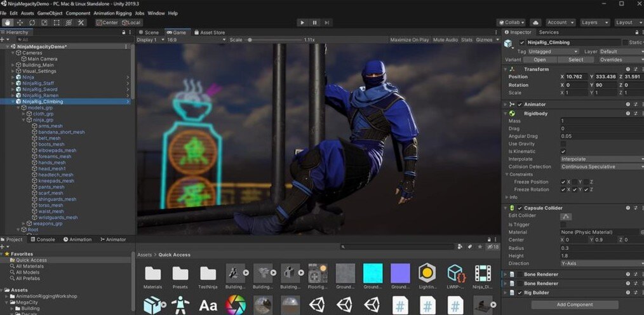The image size is (644, 315).
Task: Select the cyan Ground material thumbnail
Action: click(373, 273)
